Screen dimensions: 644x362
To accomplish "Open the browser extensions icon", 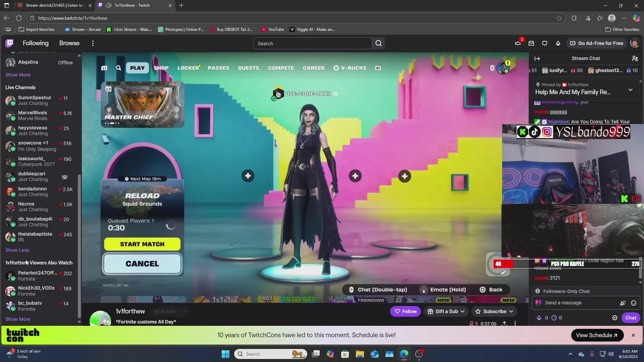I will (574, 18).
